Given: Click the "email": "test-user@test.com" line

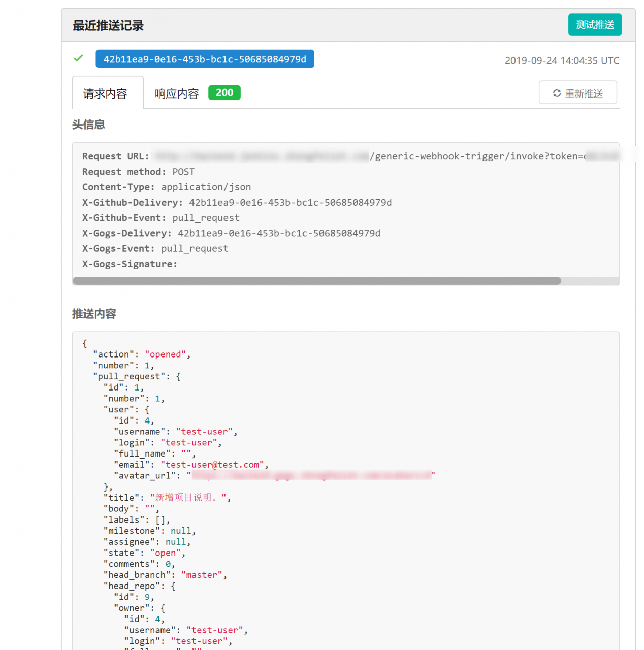Looking at the screenshot, I should pyautogui.click(x=191, y=465).
